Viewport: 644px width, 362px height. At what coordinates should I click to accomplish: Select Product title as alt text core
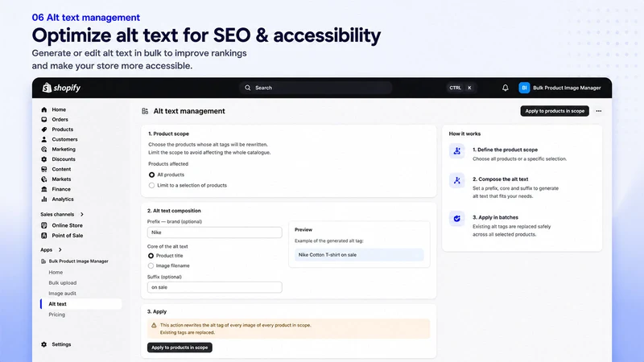click(151, 256)
